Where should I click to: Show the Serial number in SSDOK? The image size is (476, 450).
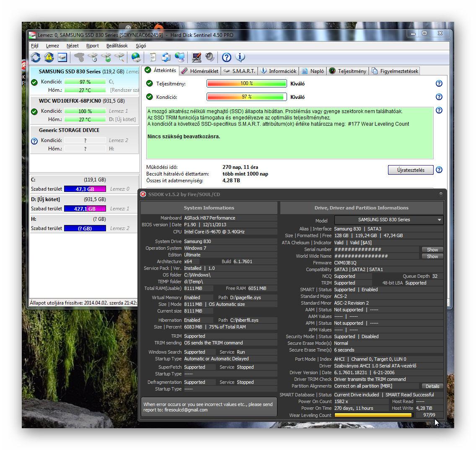(x=432, y=250)
